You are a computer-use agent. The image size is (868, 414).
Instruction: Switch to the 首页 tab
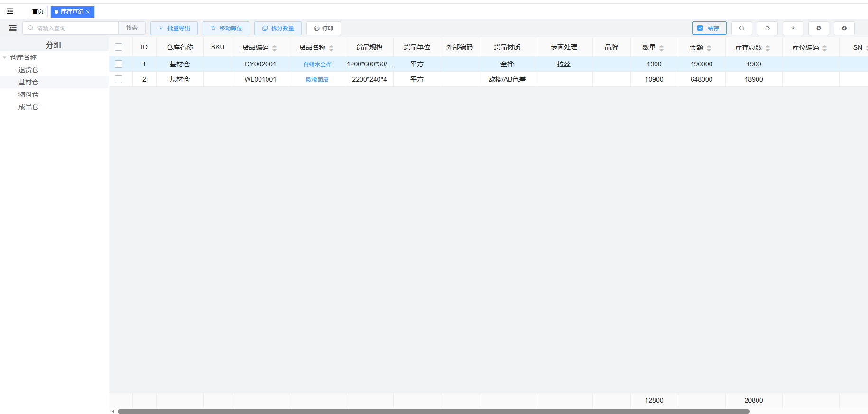pyautogui.click(x=38, y=12)
